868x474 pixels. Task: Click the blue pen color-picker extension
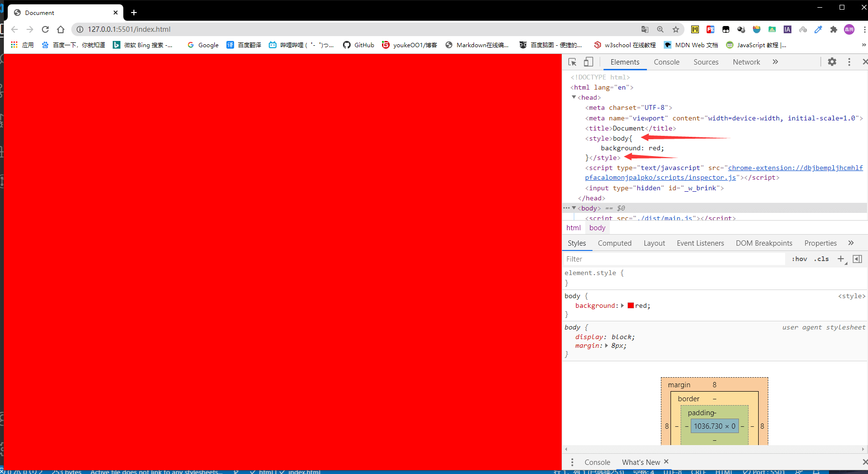818,29
